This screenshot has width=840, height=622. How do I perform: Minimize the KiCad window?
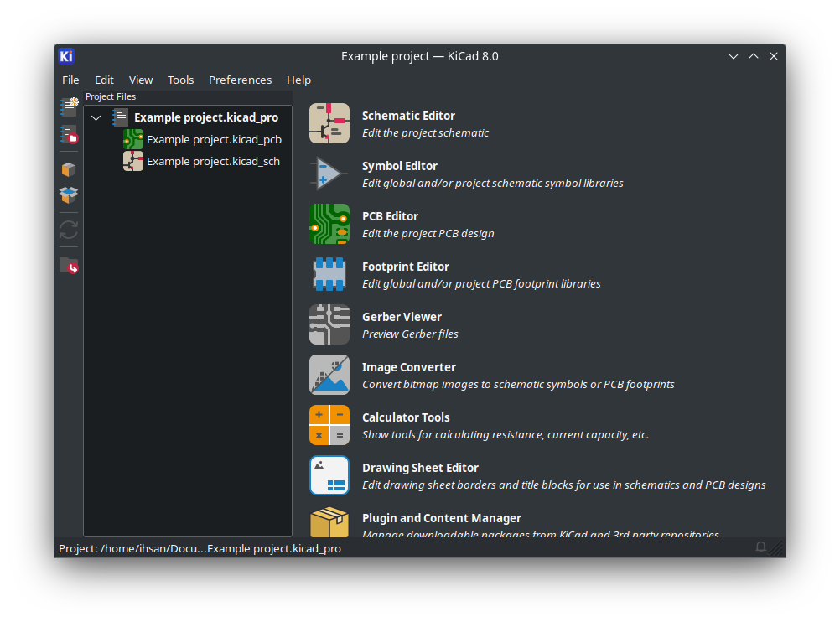(734, 56)
